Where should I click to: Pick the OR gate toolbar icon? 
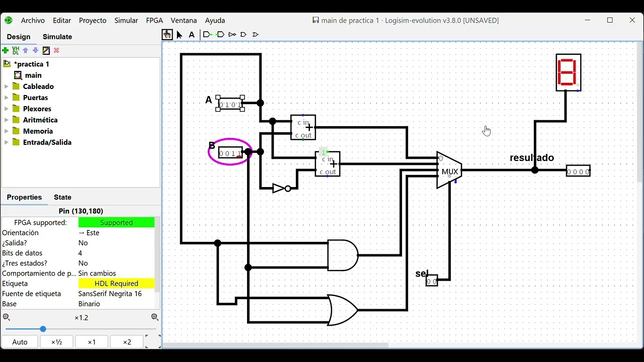[x=256, y=35]
